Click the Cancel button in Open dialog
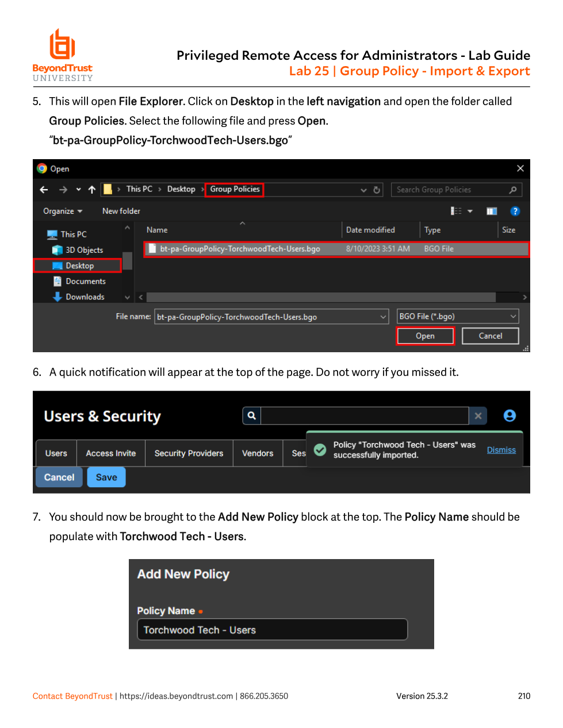 tap(491, 336)
